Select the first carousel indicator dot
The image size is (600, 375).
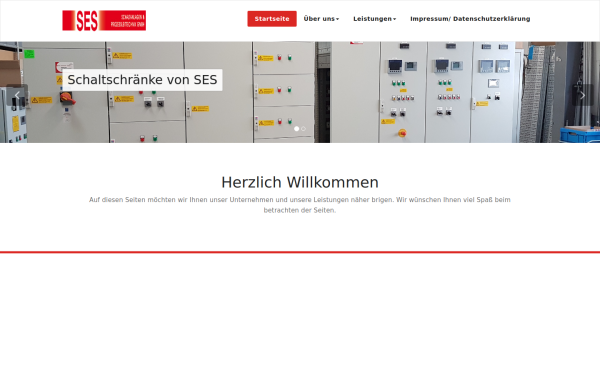tap(297, 129)
